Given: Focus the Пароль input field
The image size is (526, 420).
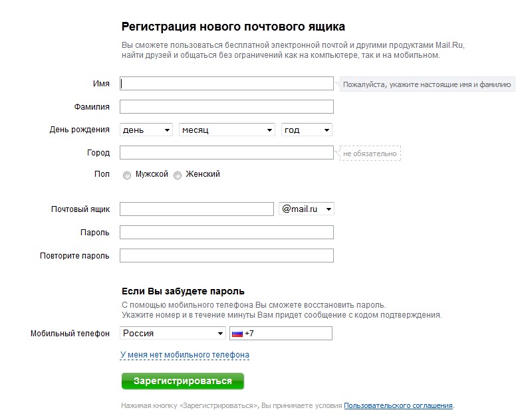Looking at the screenshot, I should point(227,233).
